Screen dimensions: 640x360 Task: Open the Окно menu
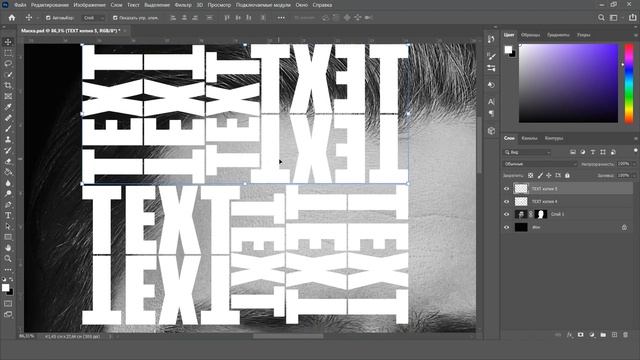tap(302, 5)
